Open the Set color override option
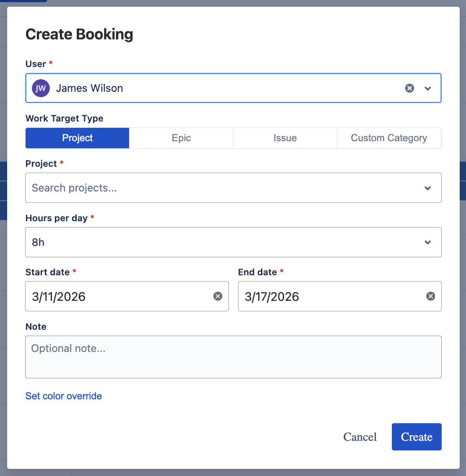The width and height of the screenshot is (466, 476). tap(63, 396)
